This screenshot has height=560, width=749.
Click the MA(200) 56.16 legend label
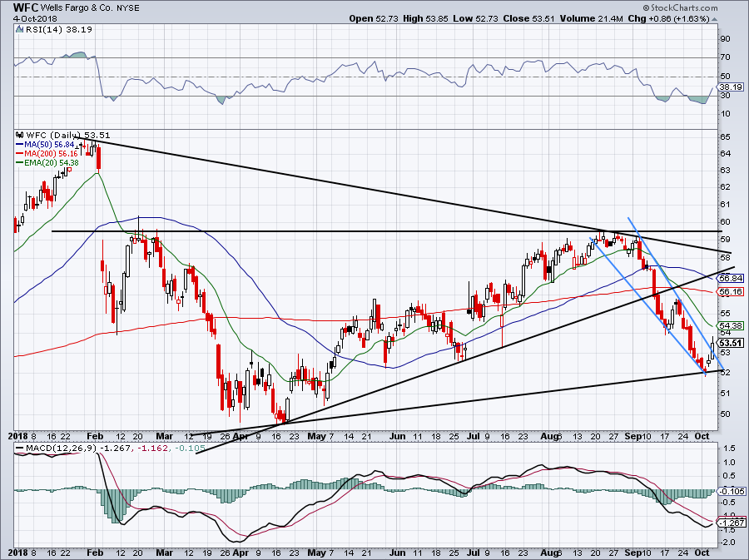click(52, 154)
